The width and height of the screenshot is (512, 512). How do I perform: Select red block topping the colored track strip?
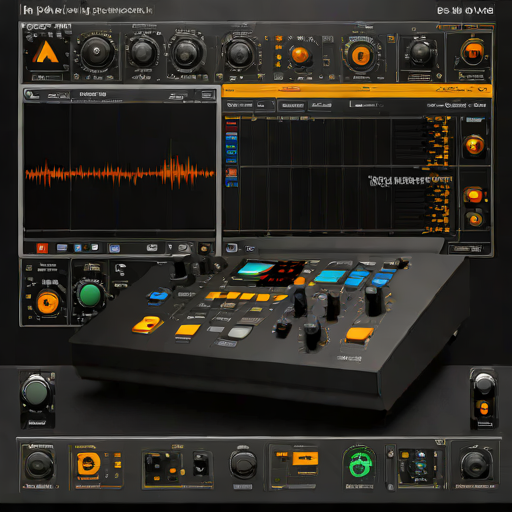point(231,126)
